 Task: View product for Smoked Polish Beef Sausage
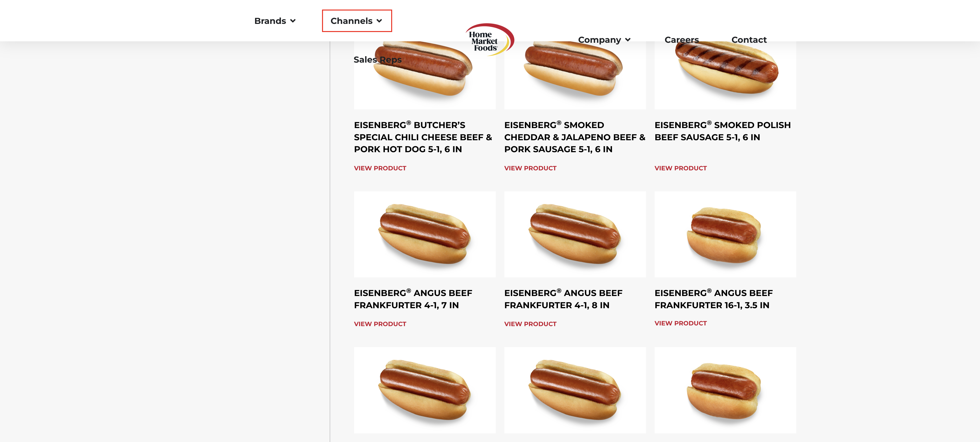[x=680, y=168]
